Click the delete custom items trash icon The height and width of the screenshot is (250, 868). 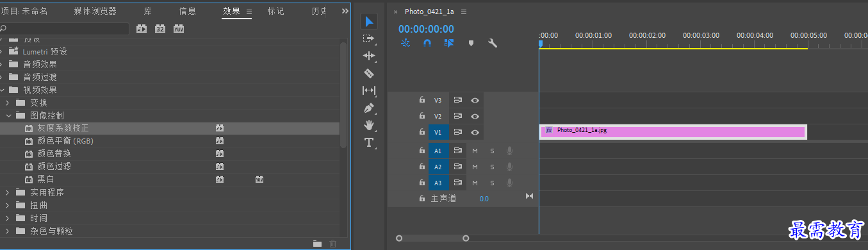pos(332,244)
